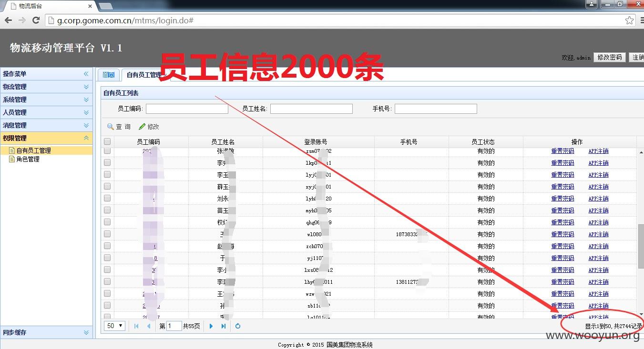Open 自有员工管理 tree item

[x=33, y=150]
